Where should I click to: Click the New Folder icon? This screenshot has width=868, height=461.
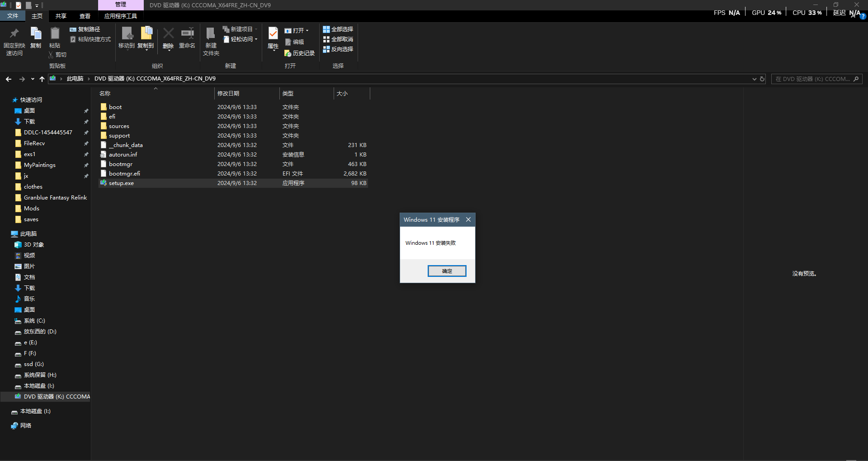pos(211,33)
